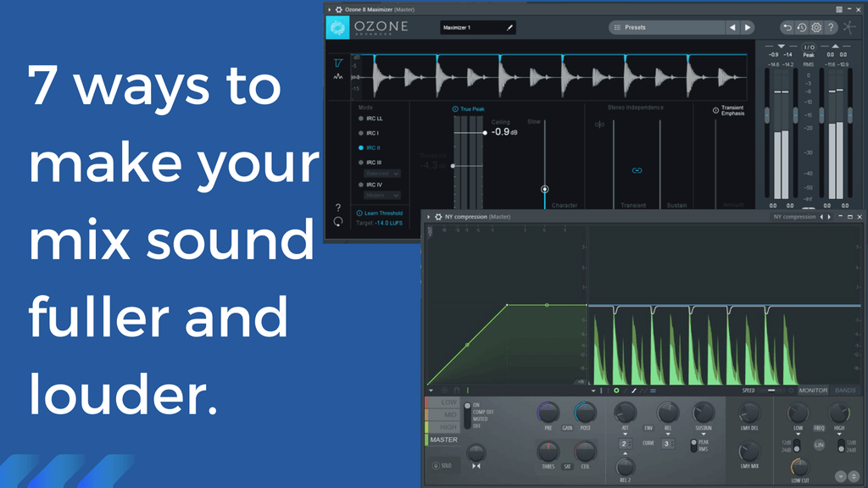This screenshot has width=868, height=488.
Task: Open the Presets dropdown
Action: [x=665, y=28]
